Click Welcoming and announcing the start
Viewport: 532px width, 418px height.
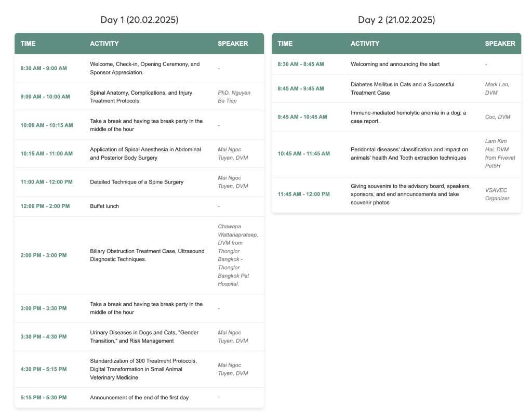(x=395, y=64)
